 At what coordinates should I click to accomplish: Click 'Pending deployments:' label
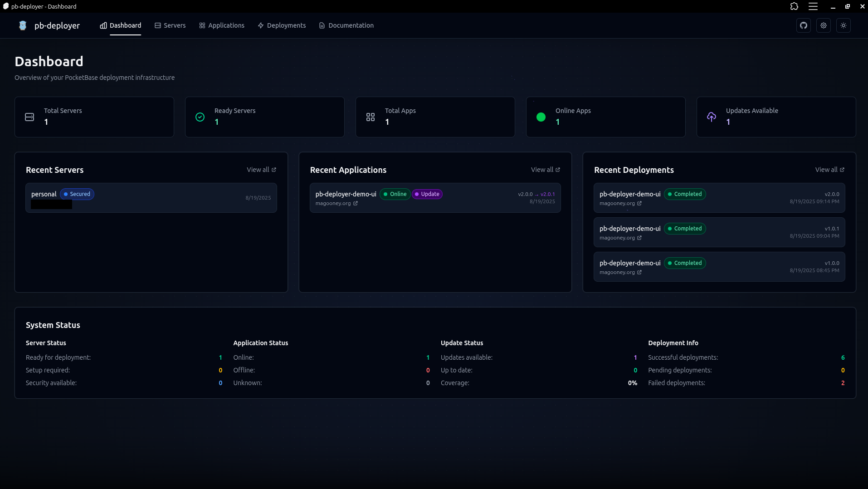pyautogui.click(x=680, y=370)
